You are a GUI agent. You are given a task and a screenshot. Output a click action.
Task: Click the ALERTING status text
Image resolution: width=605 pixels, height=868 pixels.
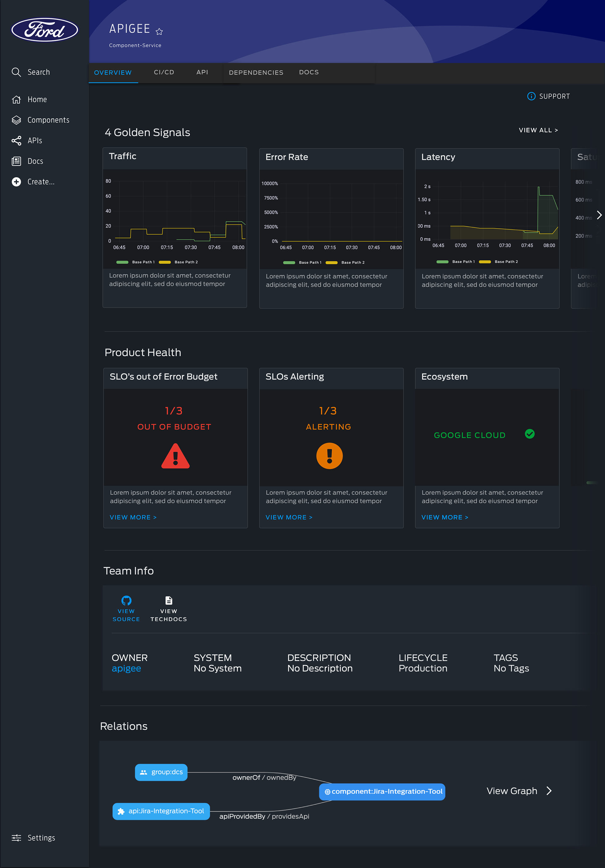point(329,427)
